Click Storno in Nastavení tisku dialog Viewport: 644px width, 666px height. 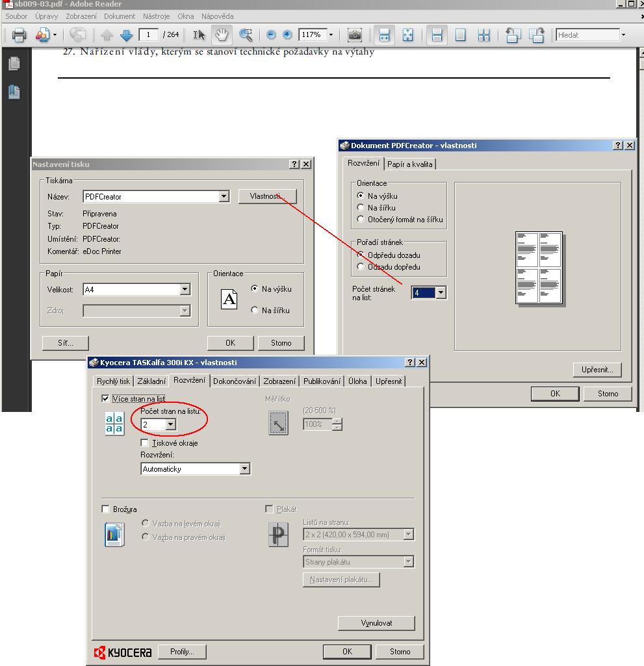point(281,343)
